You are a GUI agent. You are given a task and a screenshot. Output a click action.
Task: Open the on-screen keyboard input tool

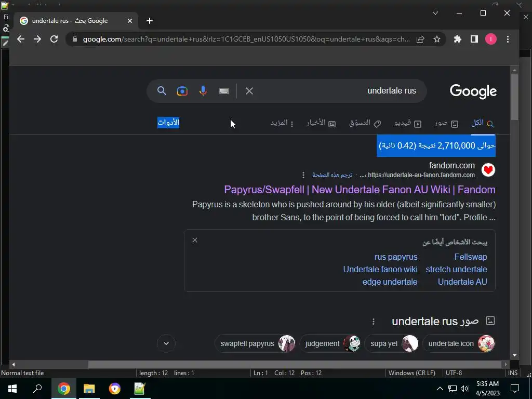(x=224, y=91)
